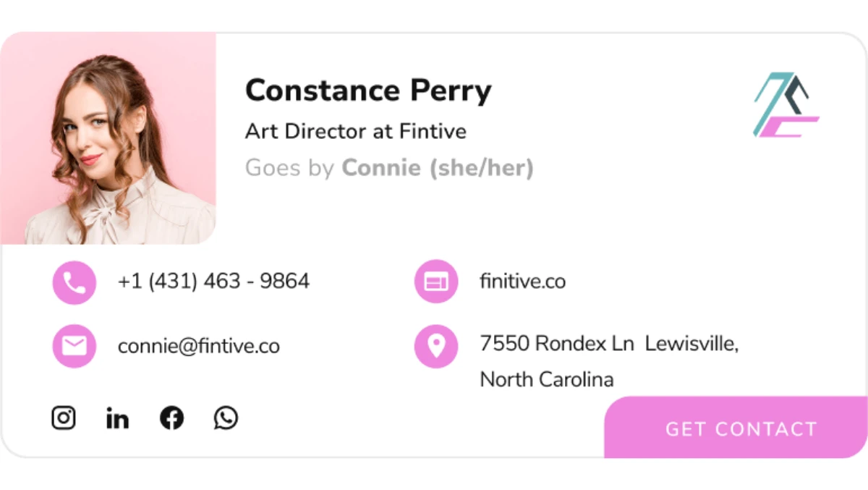This screenshot has height=490, width=868.
Task: Click the North Carolina address text
Action: point(547,379)
